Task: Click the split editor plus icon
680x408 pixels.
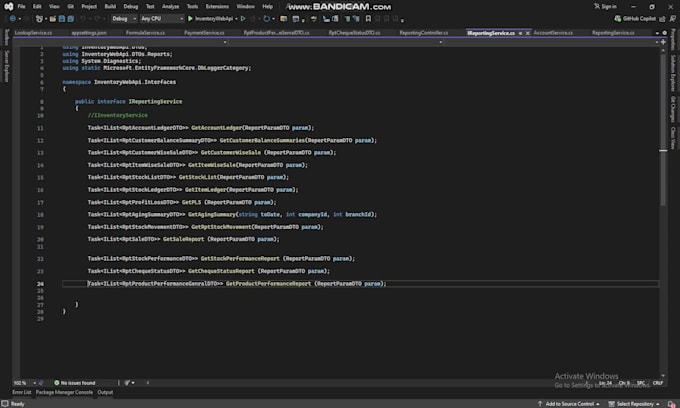Action: (x=663, y=42)
